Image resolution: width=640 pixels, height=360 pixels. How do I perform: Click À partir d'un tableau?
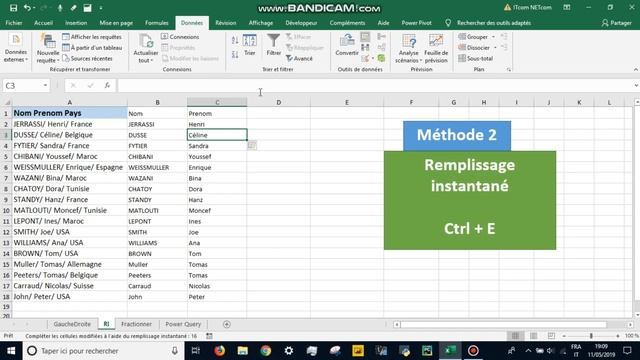coord(92,48)
